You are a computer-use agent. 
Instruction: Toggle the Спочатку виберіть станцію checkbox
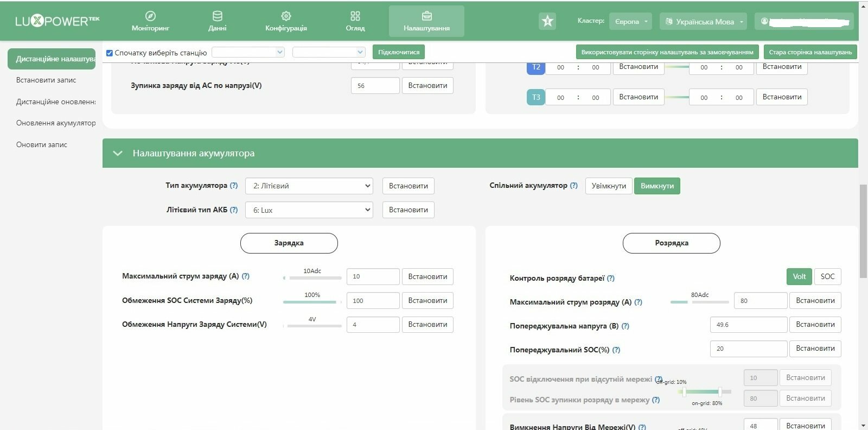(110, 53)
